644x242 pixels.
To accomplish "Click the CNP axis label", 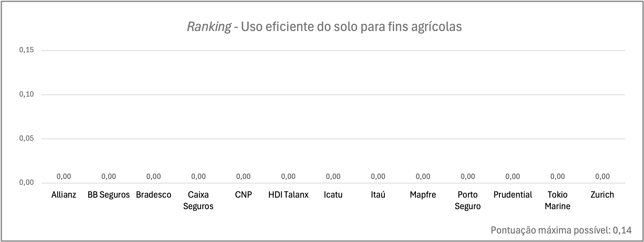I will (x=243, y=195).
